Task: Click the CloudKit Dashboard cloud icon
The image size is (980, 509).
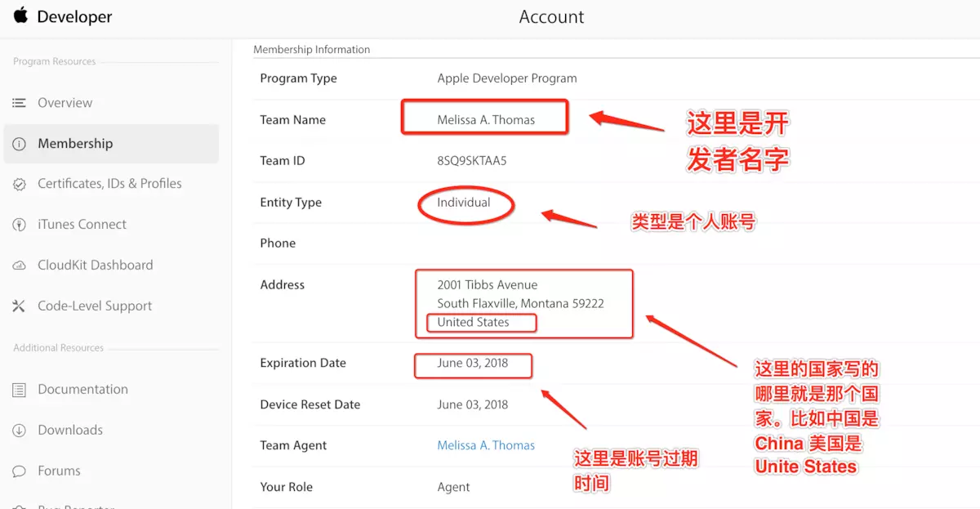Action: [x=19, y=266]
